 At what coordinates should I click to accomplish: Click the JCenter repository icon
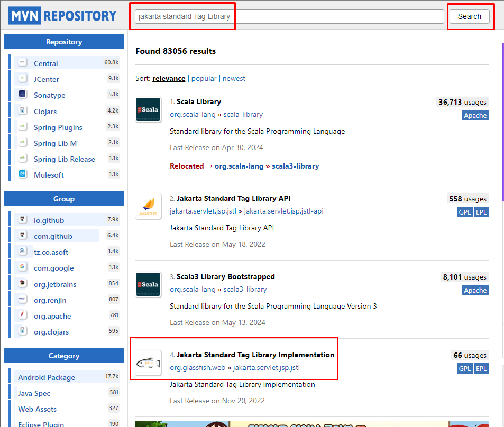point(22,78)
